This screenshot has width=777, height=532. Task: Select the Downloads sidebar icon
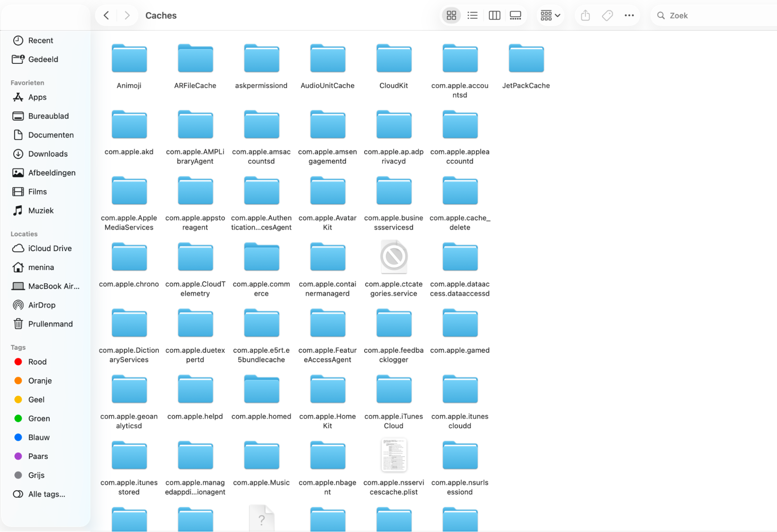pyautogui.click(x=48, y=153)
